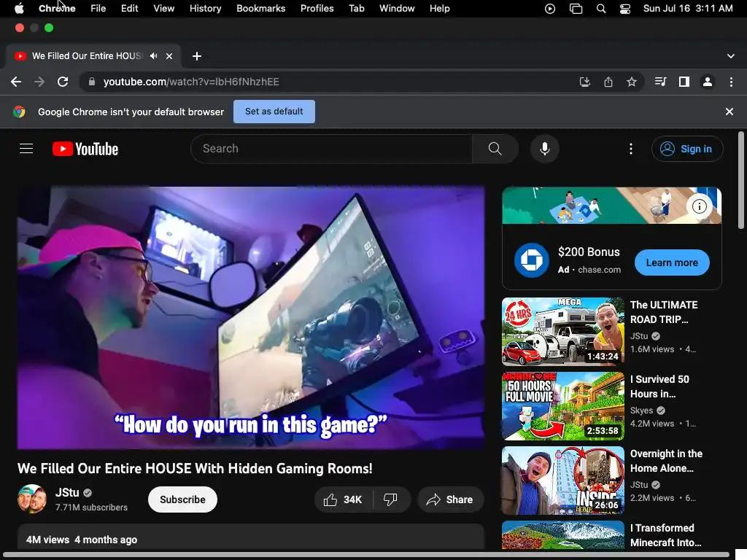This screenshot has height=560, width=747.
Task: Open the Profiles menu
Action: [317, 9]
